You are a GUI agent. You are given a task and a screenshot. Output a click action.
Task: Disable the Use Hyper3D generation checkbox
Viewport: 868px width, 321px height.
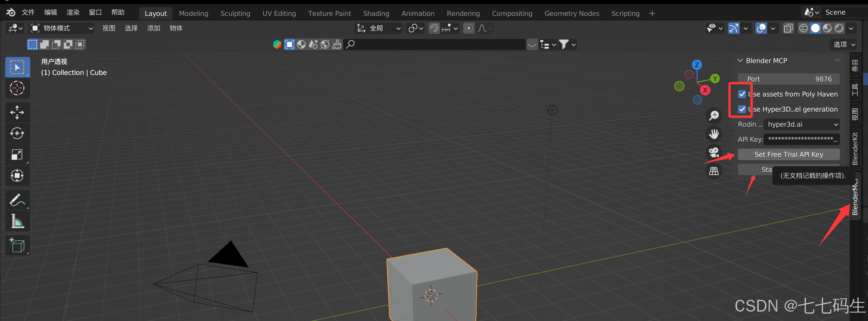[742, 109]
